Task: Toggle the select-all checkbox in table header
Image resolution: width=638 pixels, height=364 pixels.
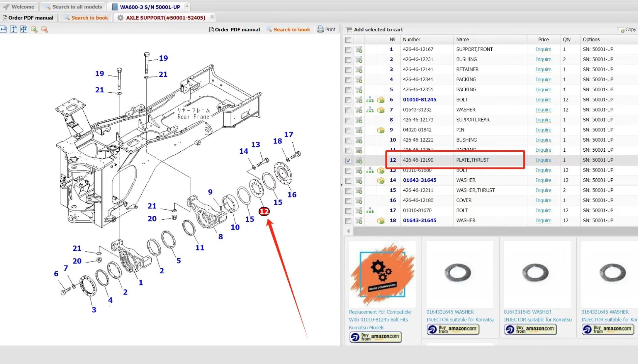Action: coord(348,40)
